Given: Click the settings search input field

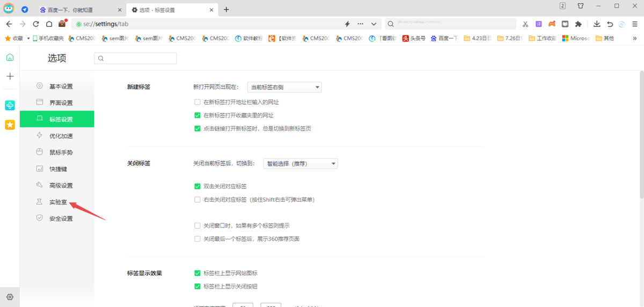Looking at the screenshot, I should pyautogui.click(x=135, y=58).
